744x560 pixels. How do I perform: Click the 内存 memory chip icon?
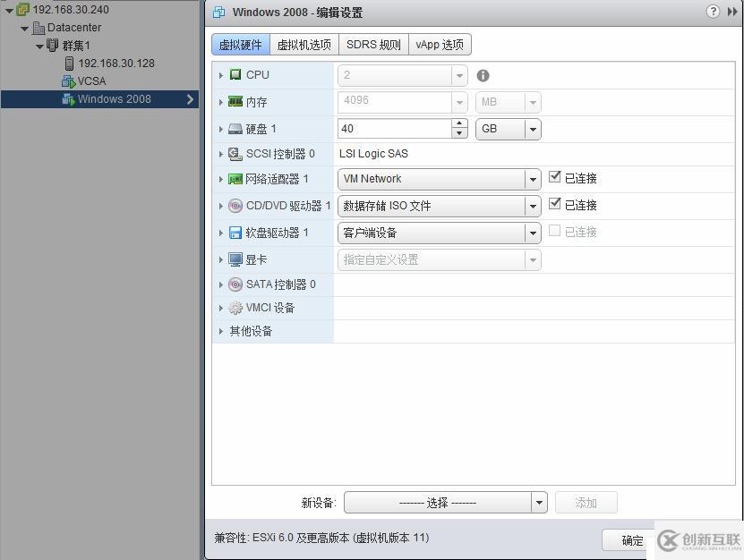click(234, 102)
